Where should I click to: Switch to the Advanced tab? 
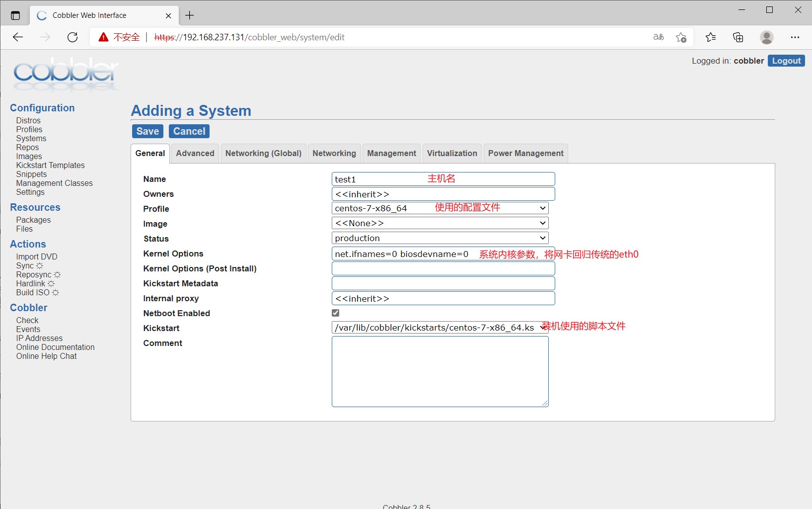[x=195, y=154]
